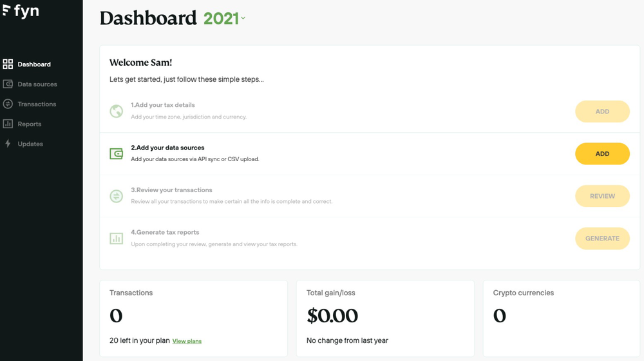Click the REVIEW transactions button
644x361 pixels.
pyautogui.click(x=602, y=196)
